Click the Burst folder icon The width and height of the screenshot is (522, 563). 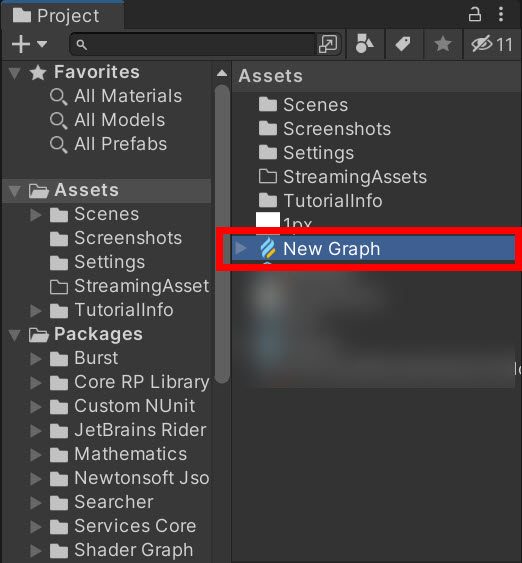tap(59, 359)
